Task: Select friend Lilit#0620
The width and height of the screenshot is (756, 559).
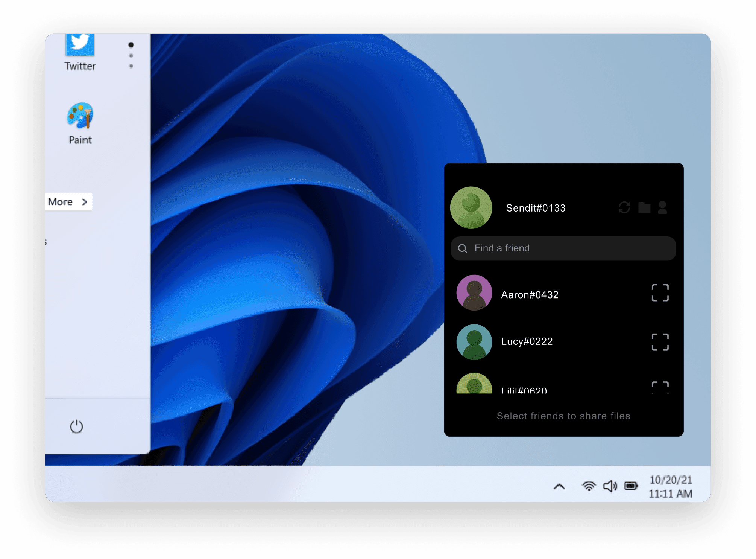Action: click(563, 384)
